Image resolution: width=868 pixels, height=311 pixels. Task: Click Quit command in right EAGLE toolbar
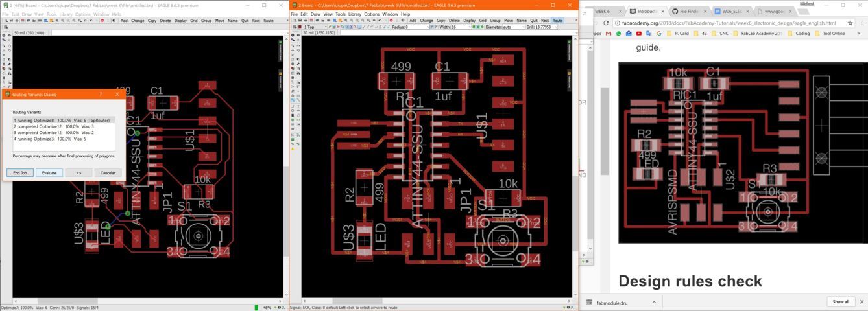(x=534, y=21)
